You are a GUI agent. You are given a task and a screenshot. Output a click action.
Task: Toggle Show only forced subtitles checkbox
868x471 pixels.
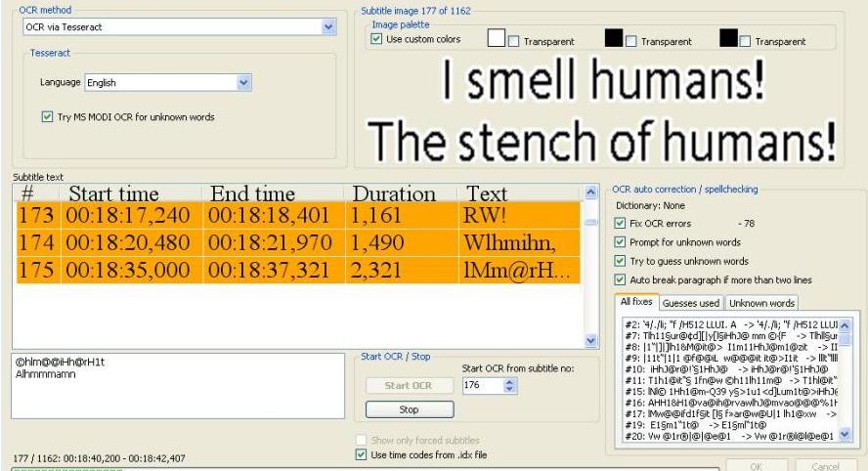click(x=361, y=440)
